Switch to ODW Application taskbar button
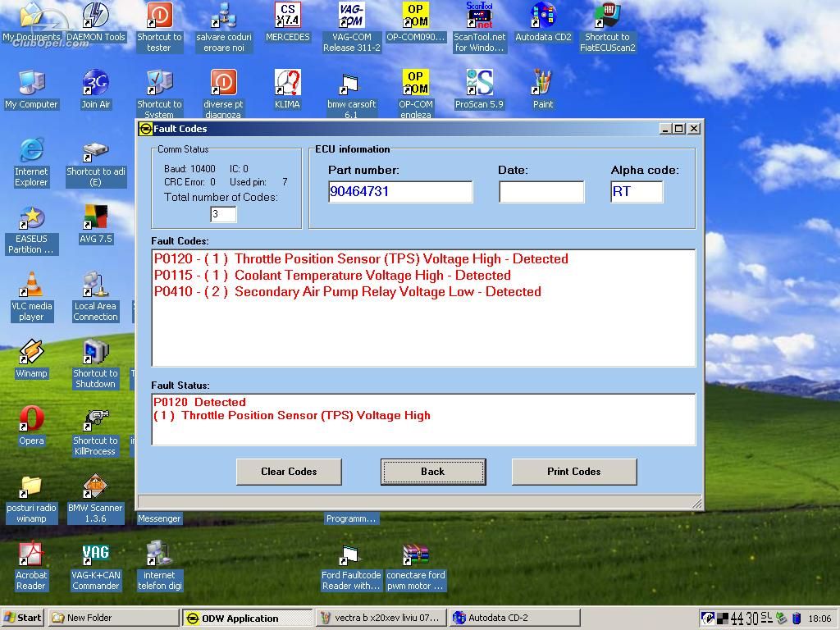The height and width of the screenshot is (630, 840). coord(247,618)
